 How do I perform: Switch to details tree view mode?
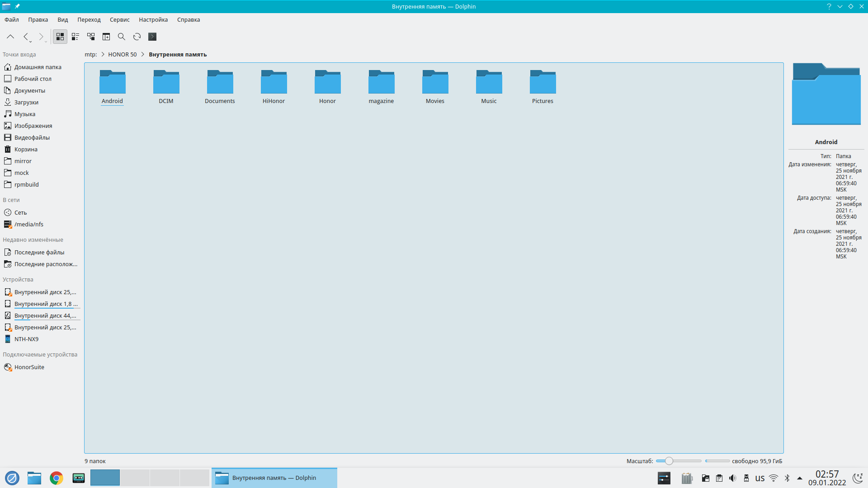[91, 37]
